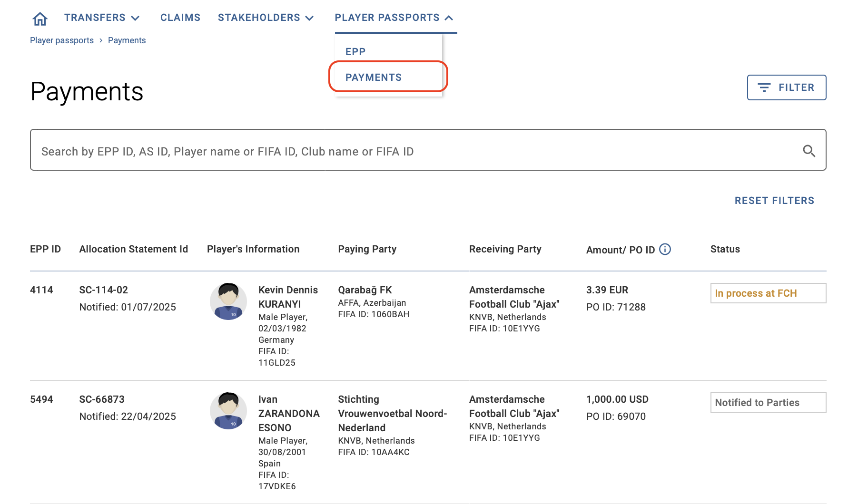Click allocation statement SC-114-02
Screen dimensions: 848x504
pos(104,290)
